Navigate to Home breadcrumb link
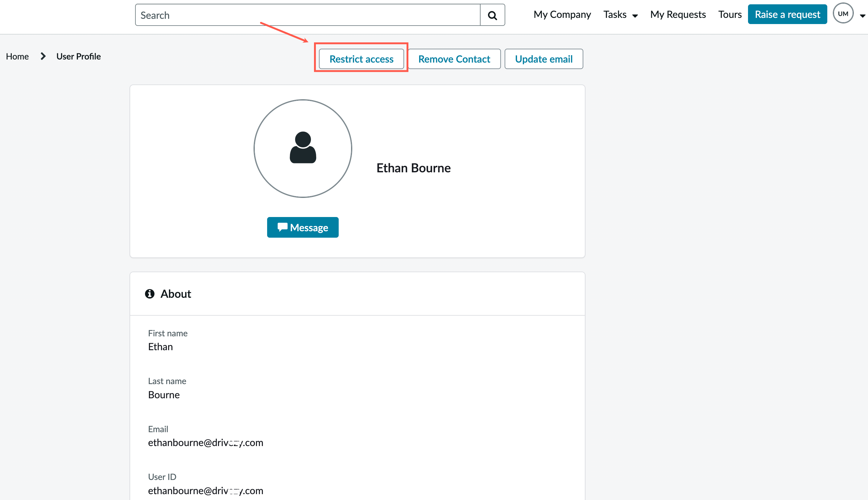 (17, 56)
